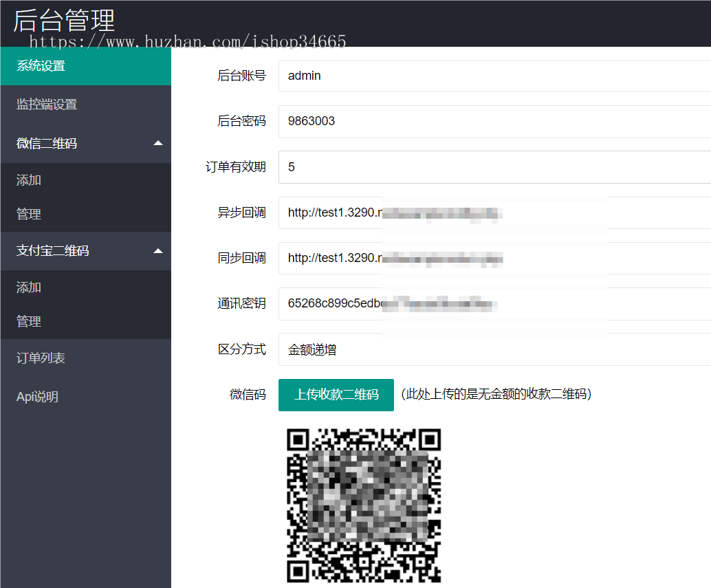Click 添加 under 支付宝二维码
This screenshot has width=711, height=588.
[x=86, y=287]
